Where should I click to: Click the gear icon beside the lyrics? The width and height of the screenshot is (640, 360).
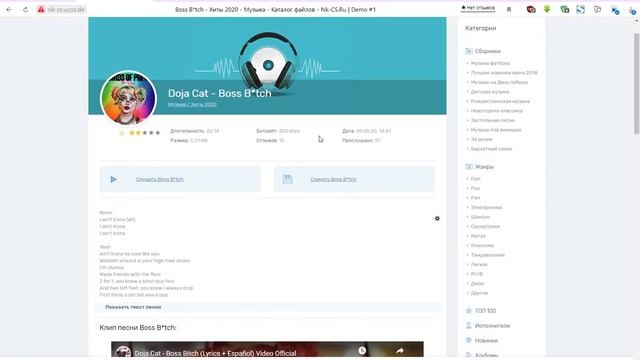click(437, 218)
